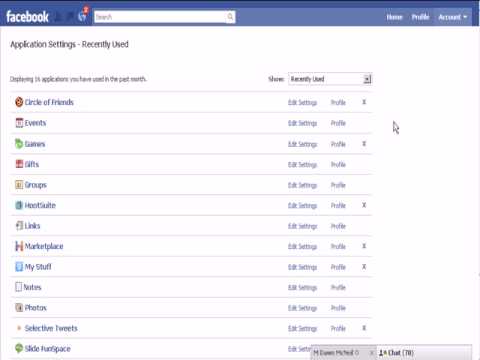Open the Links application link
This screenshot has width=480, height=360.
32,226
